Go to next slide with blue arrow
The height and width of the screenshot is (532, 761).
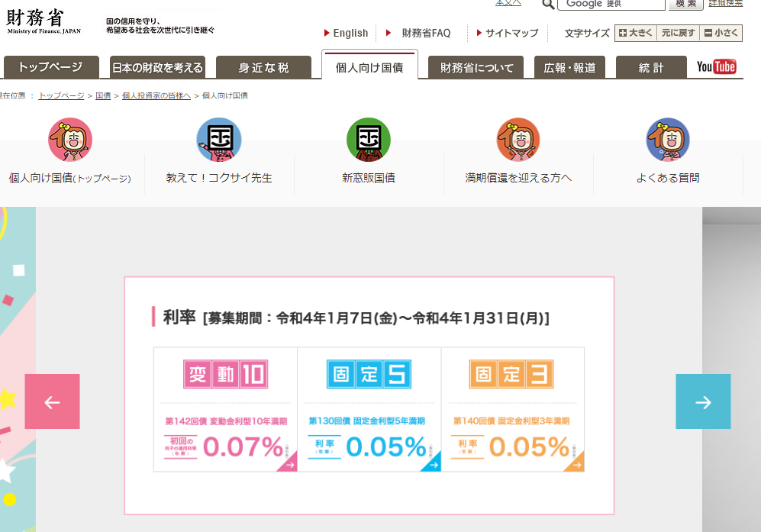coord(703,401)
